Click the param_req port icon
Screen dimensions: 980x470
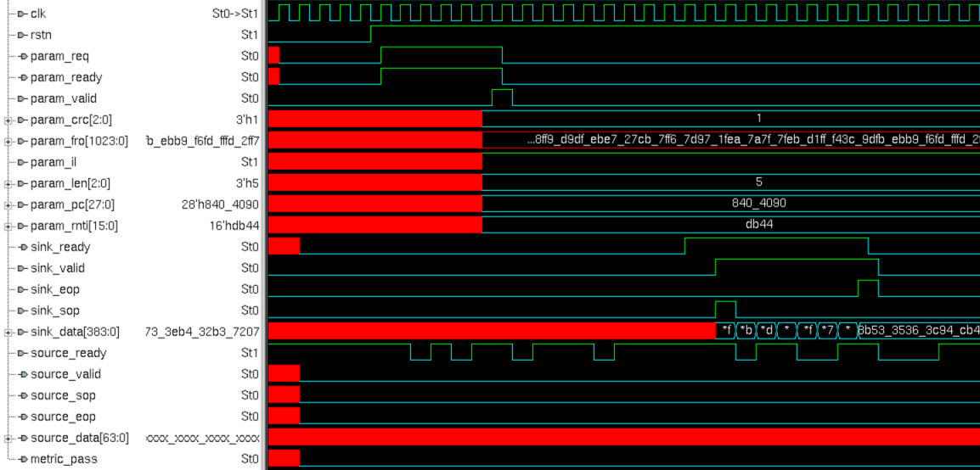tap(23, 56)
